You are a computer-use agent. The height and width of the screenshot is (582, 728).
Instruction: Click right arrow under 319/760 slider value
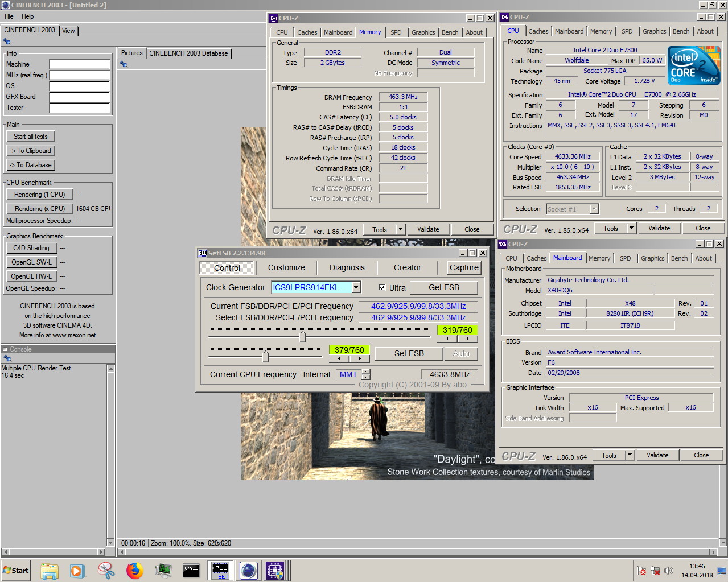468,339
